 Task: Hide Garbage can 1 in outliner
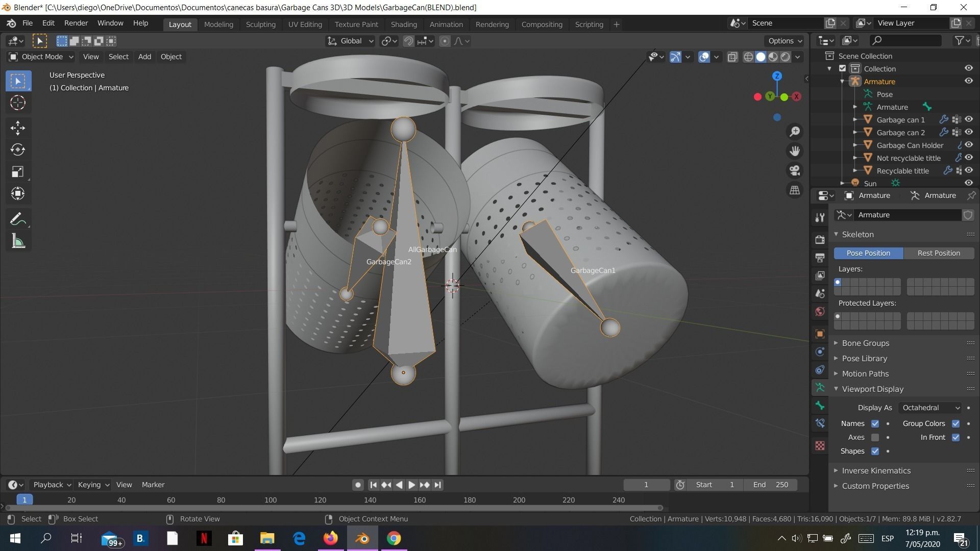pyautogui.click(x=968, y=119)
